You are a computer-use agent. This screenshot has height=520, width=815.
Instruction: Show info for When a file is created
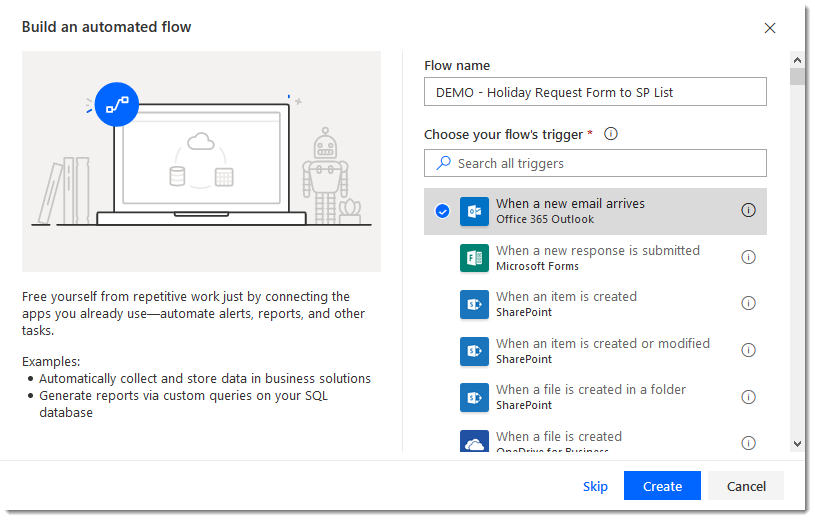[748, 443]
